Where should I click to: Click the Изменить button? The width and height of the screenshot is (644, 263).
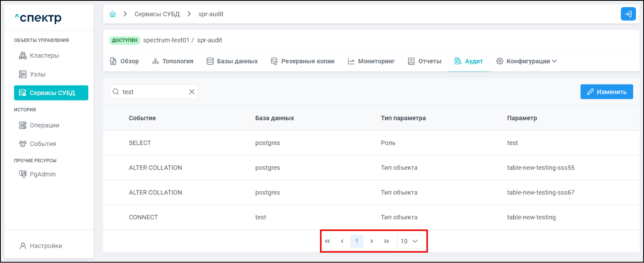click(606, 92)
